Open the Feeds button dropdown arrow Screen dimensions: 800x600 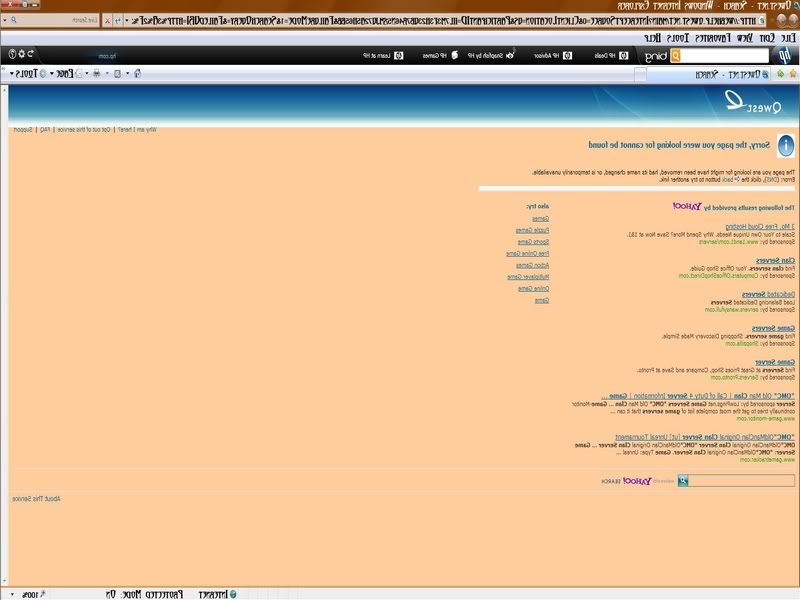tap(107, 73)
